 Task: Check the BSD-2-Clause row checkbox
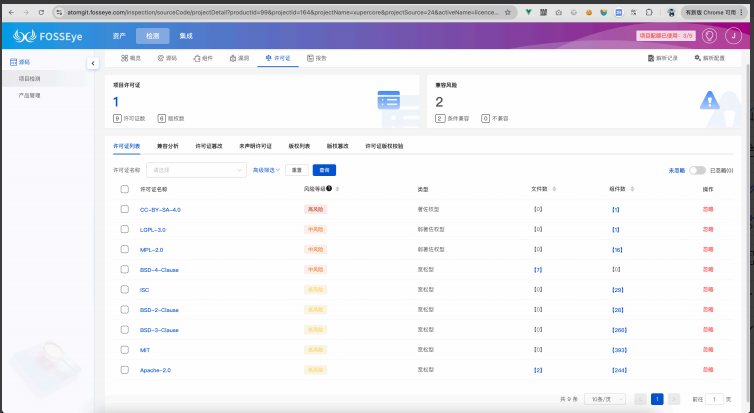tap(125, 310)
